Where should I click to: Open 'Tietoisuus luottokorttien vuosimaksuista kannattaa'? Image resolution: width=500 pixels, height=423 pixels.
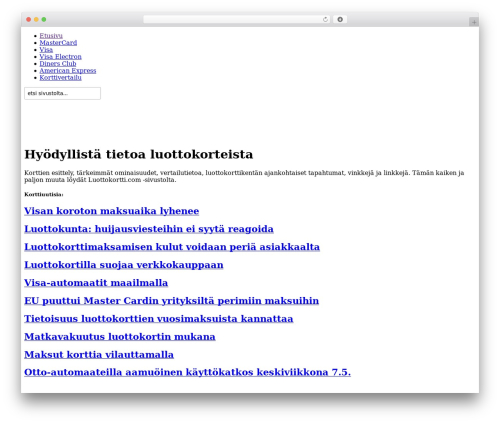click(159, 319)
